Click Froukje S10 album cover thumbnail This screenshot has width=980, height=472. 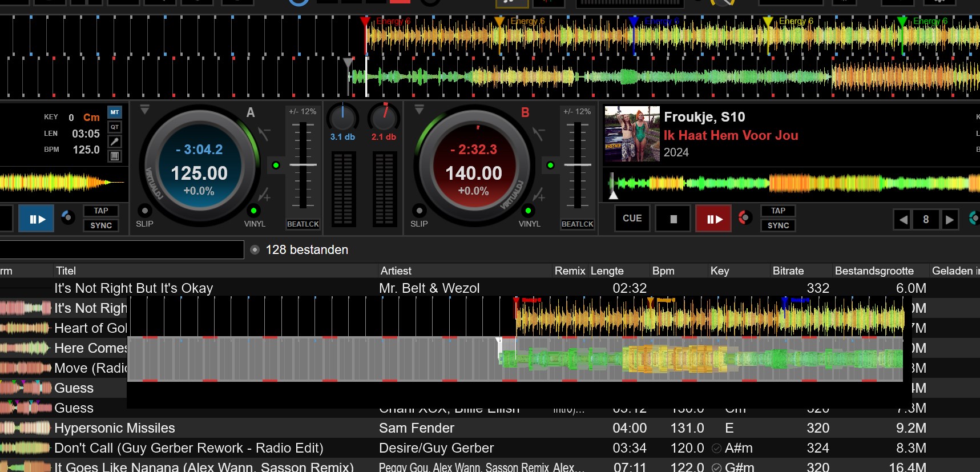[x=632, y=134]
